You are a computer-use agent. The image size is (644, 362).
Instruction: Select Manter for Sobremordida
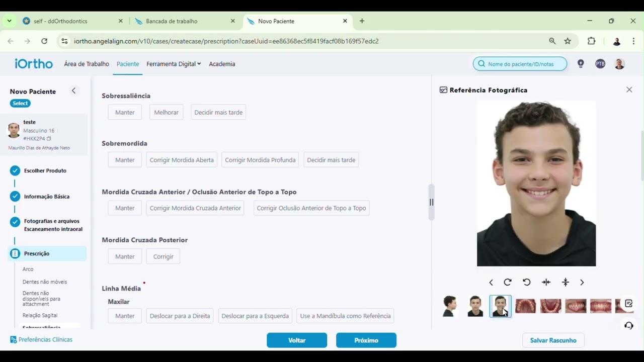click(125, 160)
